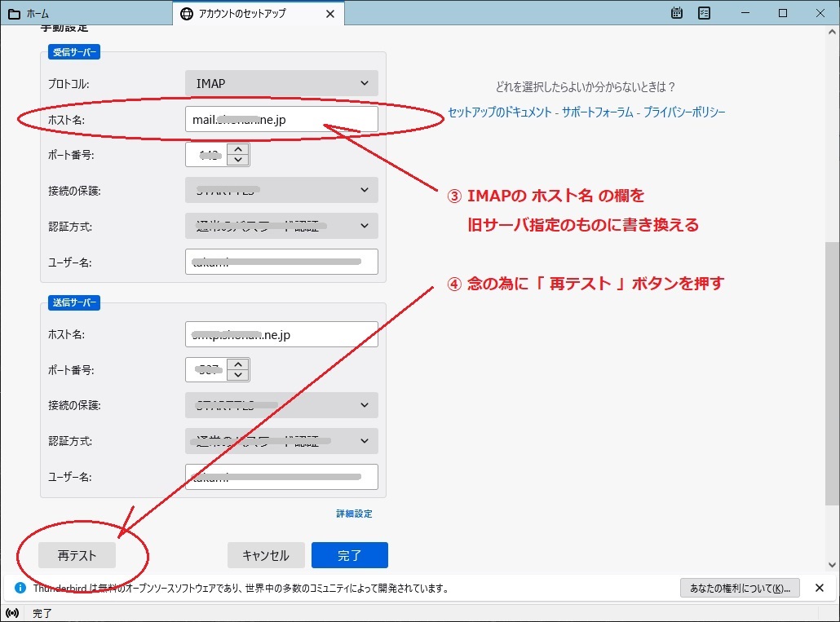The height and width of the screenshot is (622, 840).
Task: Open the セットアップのドキュメント link
Action: click(499, 112)
